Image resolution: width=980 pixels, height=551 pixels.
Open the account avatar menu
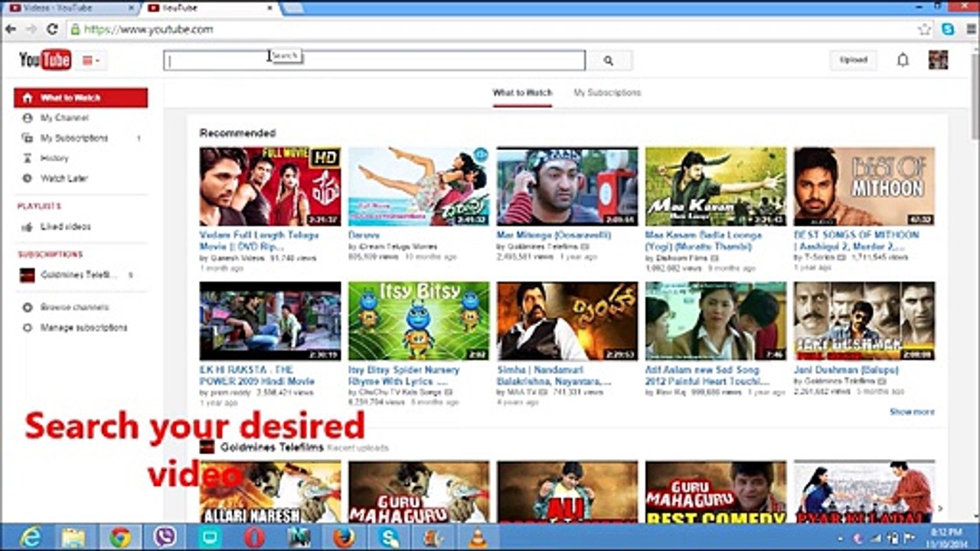point(938,60)
